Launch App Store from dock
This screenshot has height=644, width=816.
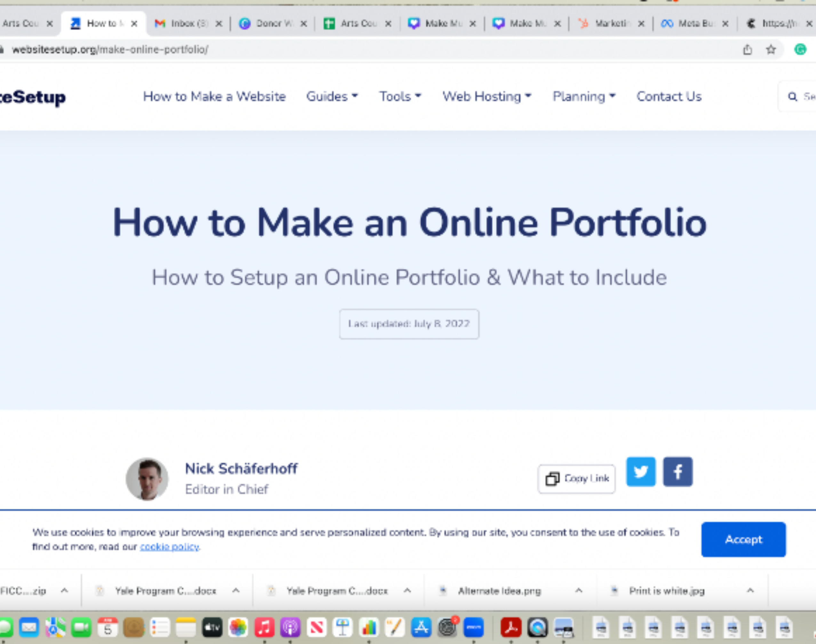click(x=421, y=628)
